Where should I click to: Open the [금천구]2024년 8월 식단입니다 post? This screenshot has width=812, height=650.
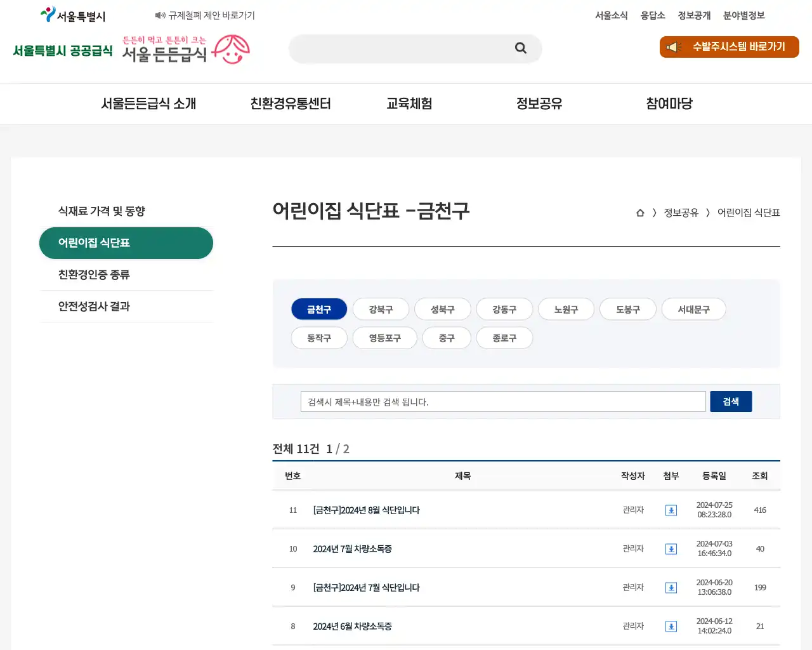pyautogui.click(x=366, y=510)
